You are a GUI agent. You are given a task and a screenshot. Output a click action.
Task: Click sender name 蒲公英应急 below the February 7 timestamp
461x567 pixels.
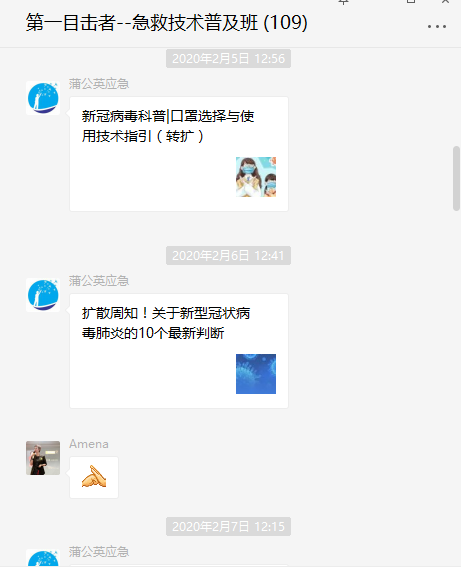tap(99, 552)
